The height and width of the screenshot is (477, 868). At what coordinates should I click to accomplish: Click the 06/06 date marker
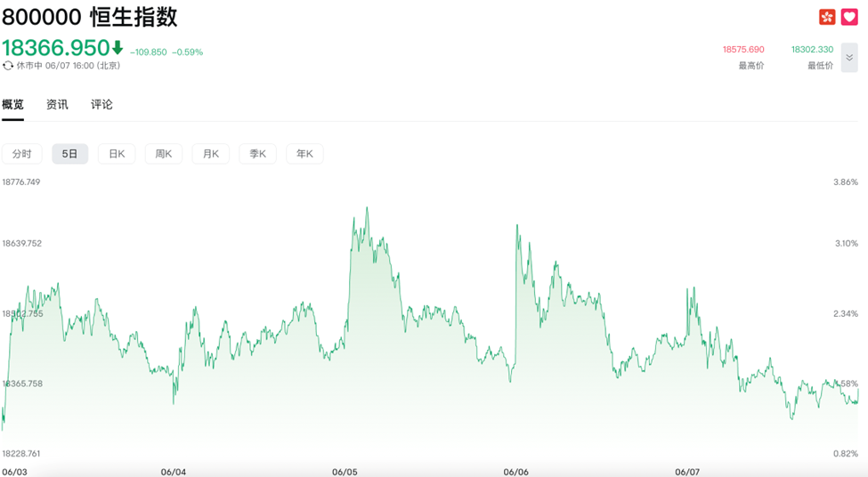[x=516, y=472]
